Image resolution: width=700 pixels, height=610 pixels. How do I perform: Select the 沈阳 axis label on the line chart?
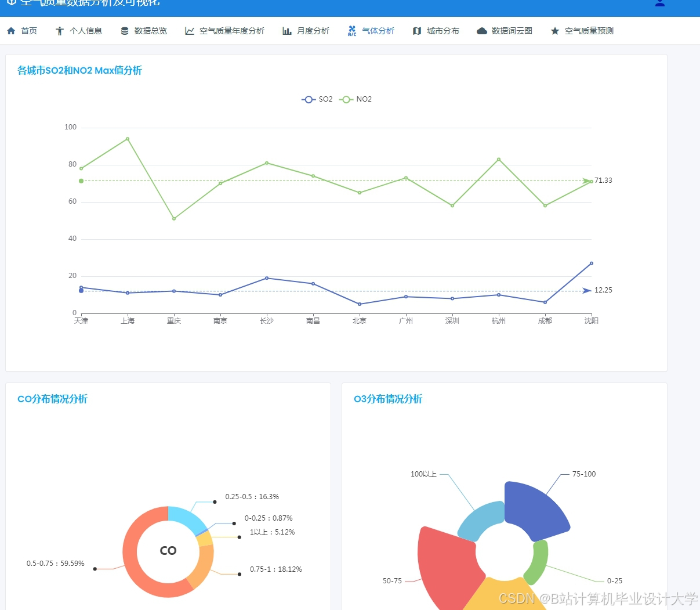(x=590, y=320)
